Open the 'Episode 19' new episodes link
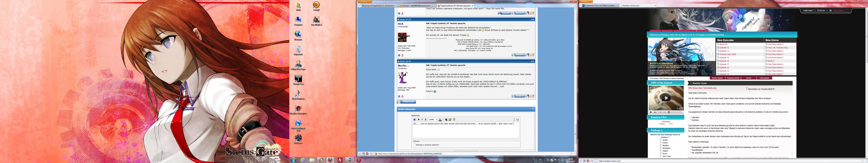868x163 pixels. (724, 58)
